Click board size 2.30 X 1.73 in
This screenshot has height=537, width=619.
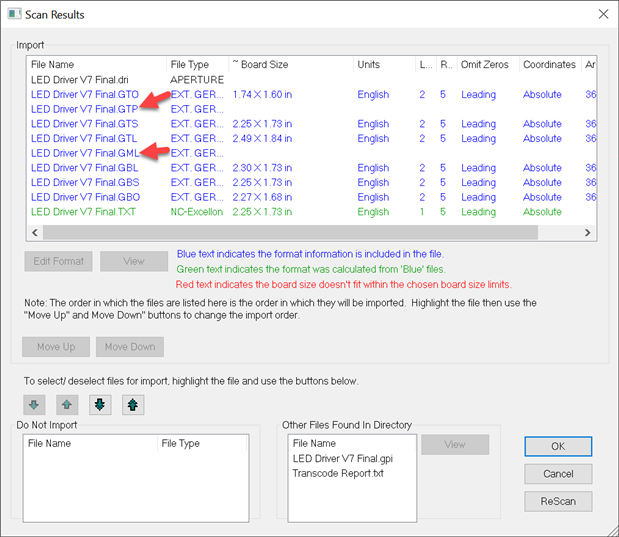(x=262, y=168)
